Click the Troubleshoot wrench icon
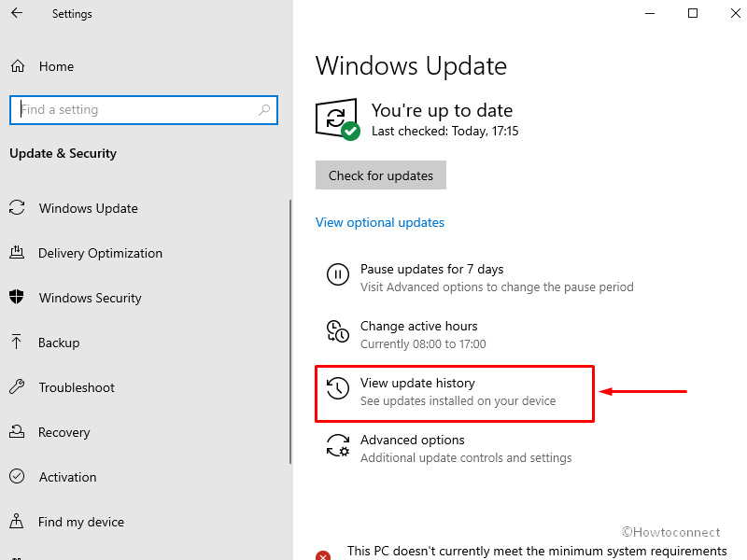 click(17, 386)
